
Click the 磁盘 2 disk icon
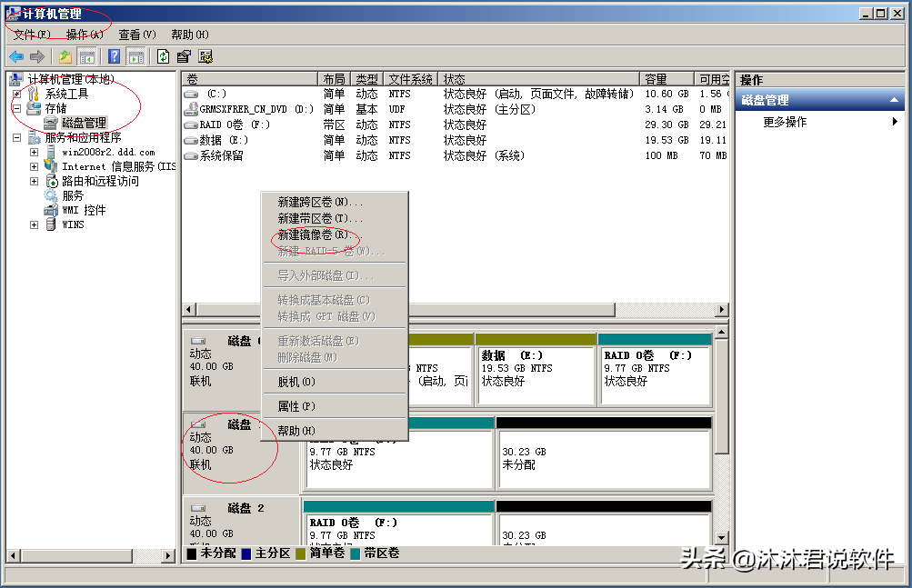point(198,508)
